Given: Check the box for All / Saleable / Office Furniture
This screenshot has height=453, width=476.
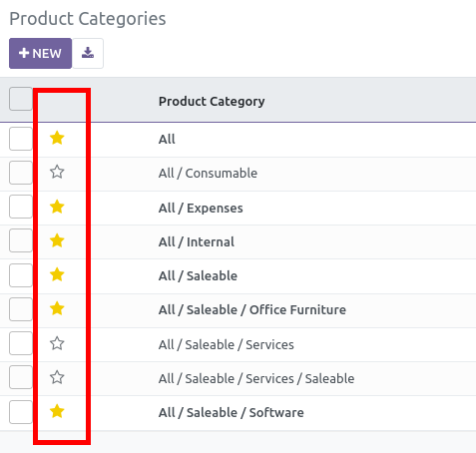Looking at the screenshot, I should pyautogui.click(x=21, y=309).
